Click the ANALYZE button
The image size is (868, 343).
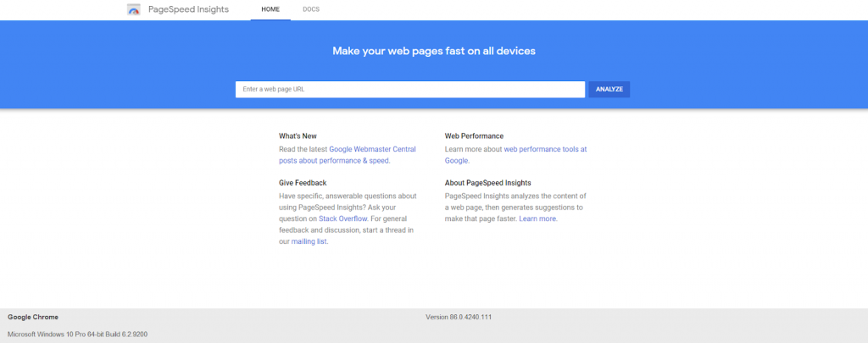click(x=609, y=90)
